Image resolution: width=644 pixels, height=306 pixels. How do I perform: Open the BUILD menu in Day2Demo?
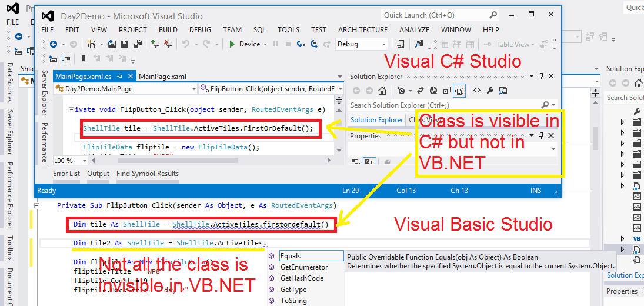(x=168, y=29)
